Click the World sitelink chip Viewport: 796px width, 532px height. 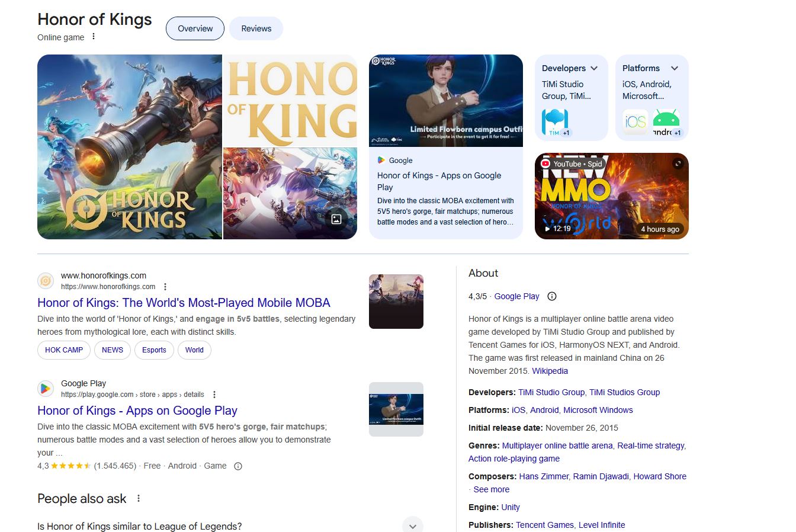click(194, 350)
